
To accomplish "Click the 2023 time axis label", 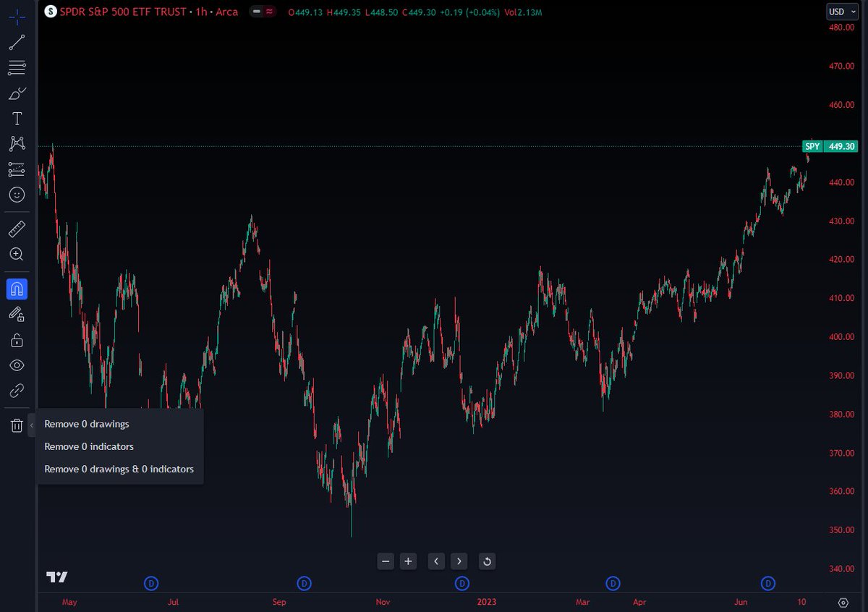I will pyautogui.click(x=487, y=602).
